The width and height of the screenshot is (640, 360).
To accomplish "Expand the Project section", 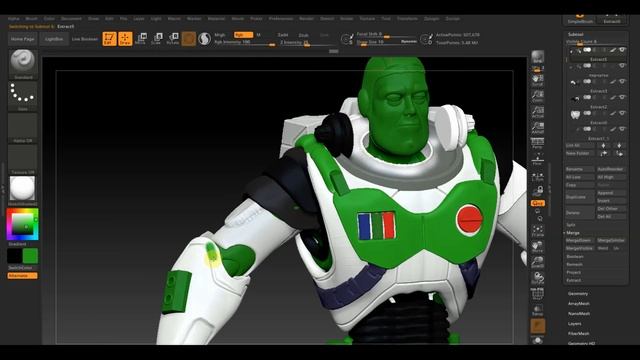I will click(573, 272).
